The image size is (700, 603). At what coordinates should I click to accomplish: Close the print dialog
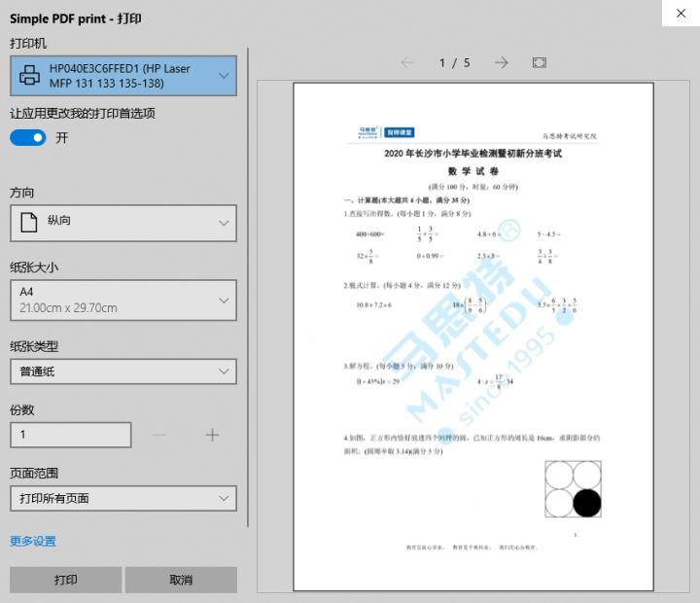point(681,13)
